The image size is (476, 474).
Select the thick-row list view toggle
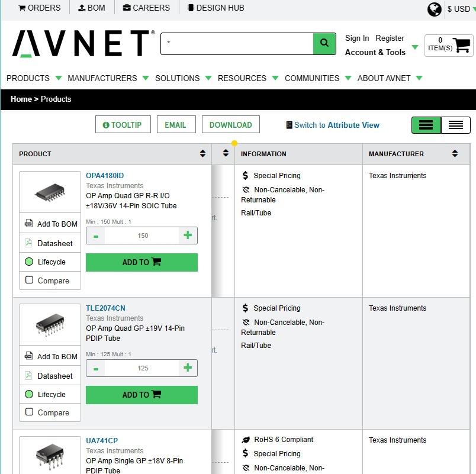[x=426, y=125]
